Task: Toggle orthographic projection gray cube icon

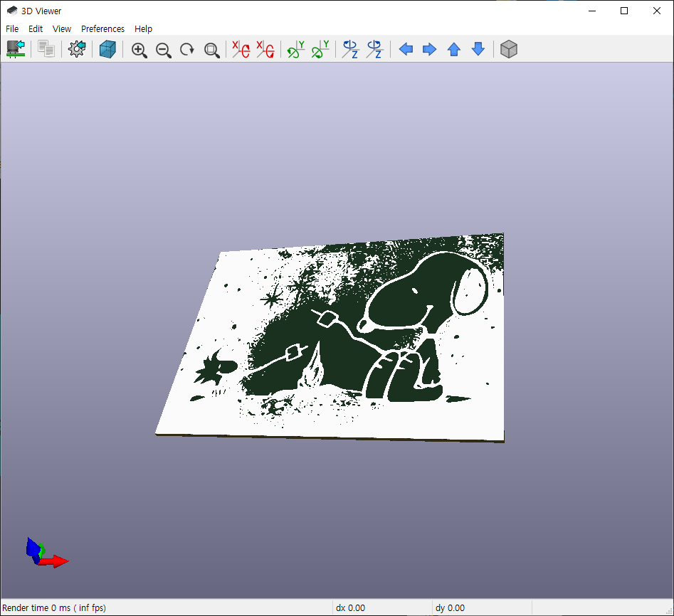Action: pos(508,49)
